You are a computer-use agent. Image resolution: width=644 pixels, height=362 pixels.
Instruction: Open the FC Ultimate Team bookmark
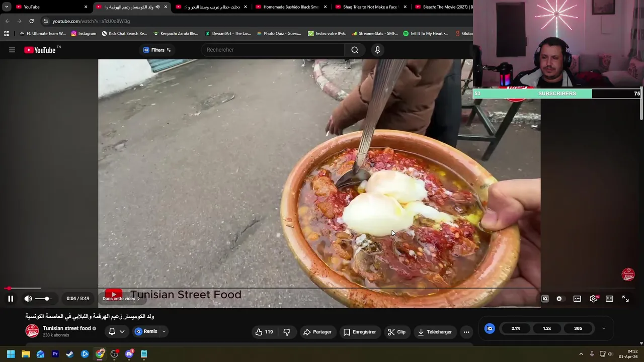click(x=42, y=34)
